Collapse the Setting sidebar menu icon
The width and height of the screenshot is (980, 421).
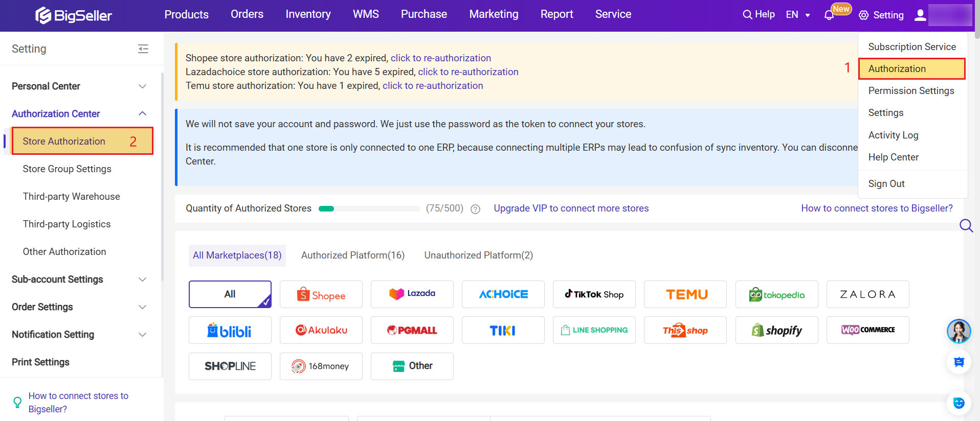point(143,49)
